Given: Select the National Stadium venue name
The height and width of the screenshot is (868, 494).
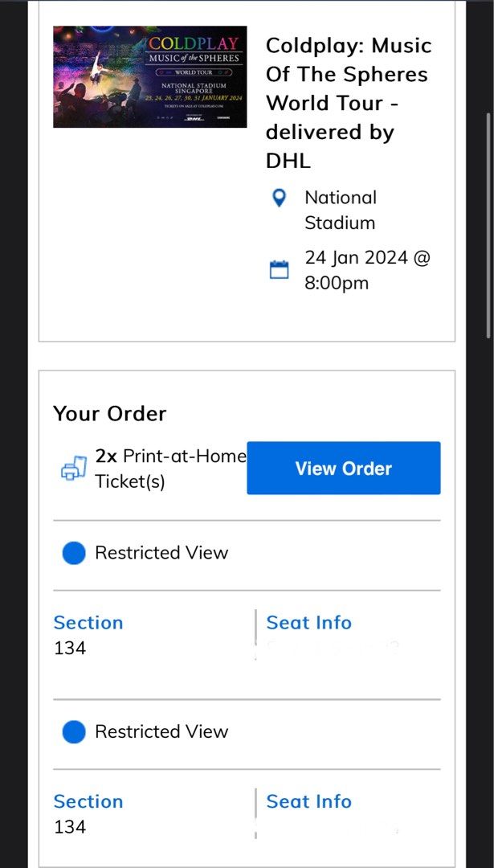Looking at the screenshot, I should (340, 210).
